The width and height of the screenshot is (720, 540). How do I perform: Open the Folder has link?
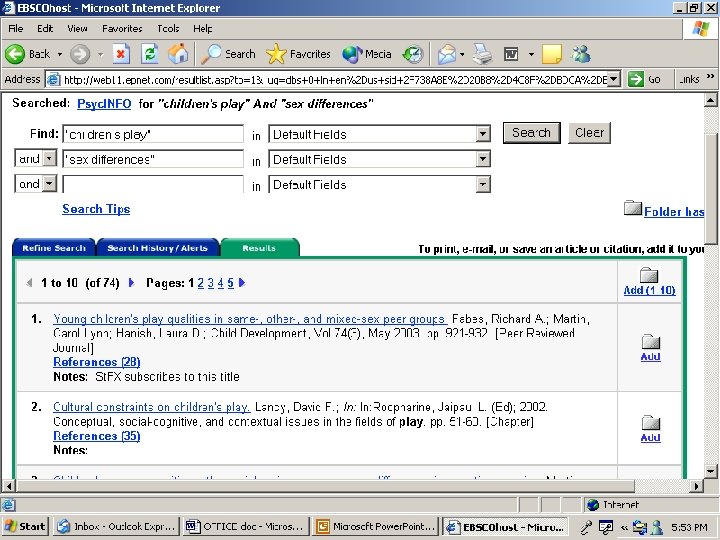[674, 212]
